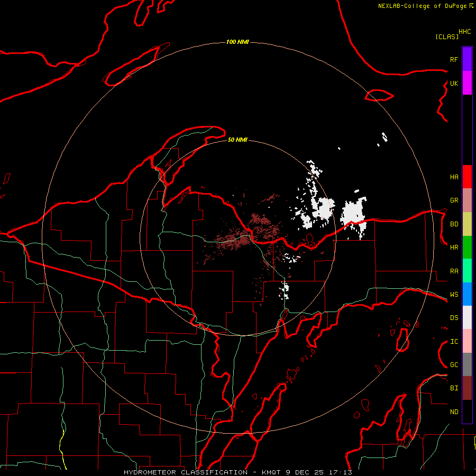
Task: Click the HHC product code label
Action: (464, 32)
